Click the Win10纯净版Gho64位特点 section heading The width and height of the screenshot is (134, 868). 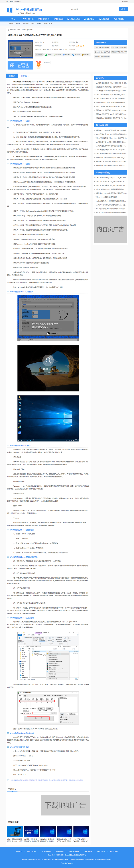click(x=20, y=446)
